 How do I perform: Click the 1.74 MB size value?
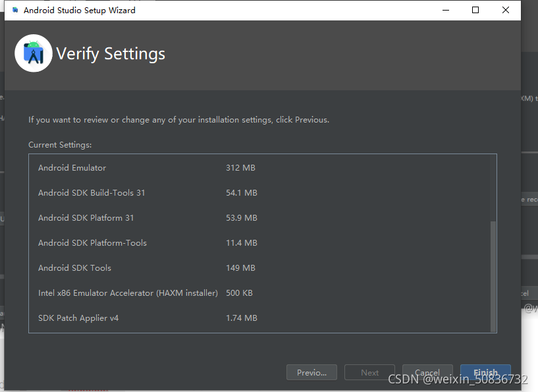(242, 318)
